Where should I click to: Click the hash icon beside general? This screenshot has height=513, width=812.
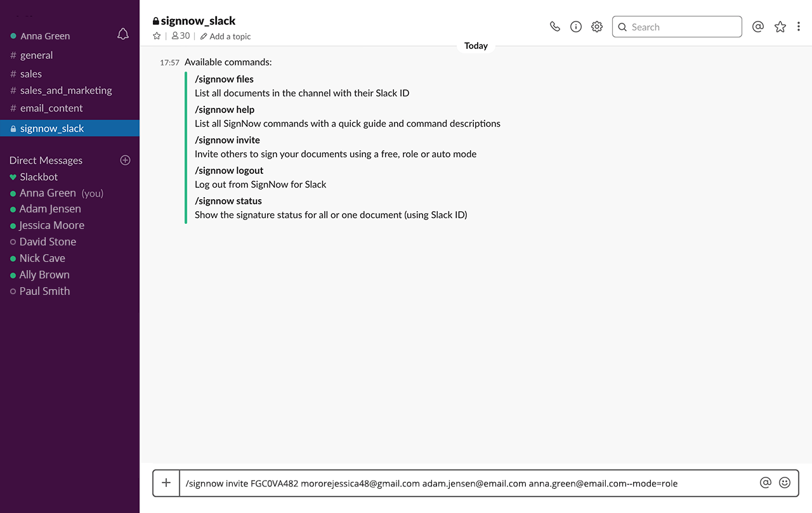coord(13,55)
